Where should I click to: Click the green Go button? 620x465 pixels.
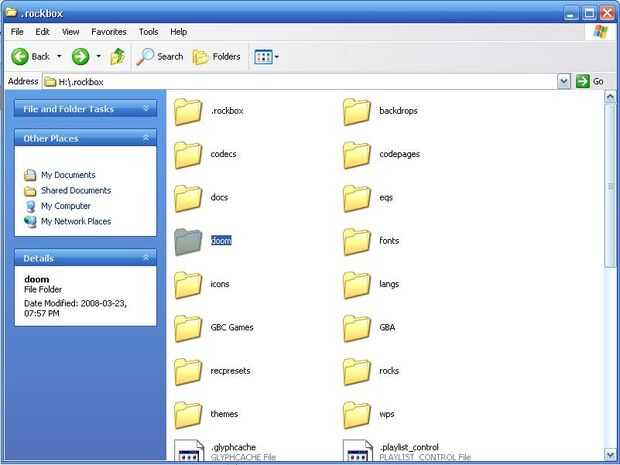click(590, 81)
